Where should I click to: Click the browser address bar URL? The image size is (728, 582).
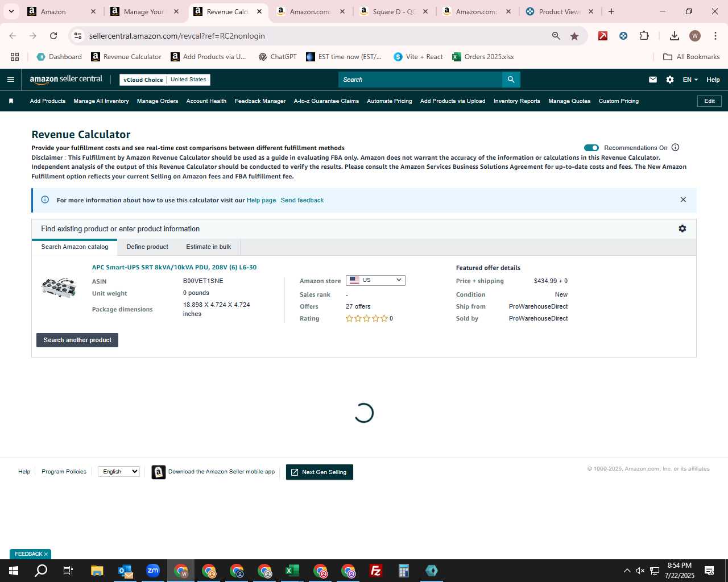point(177,36)
